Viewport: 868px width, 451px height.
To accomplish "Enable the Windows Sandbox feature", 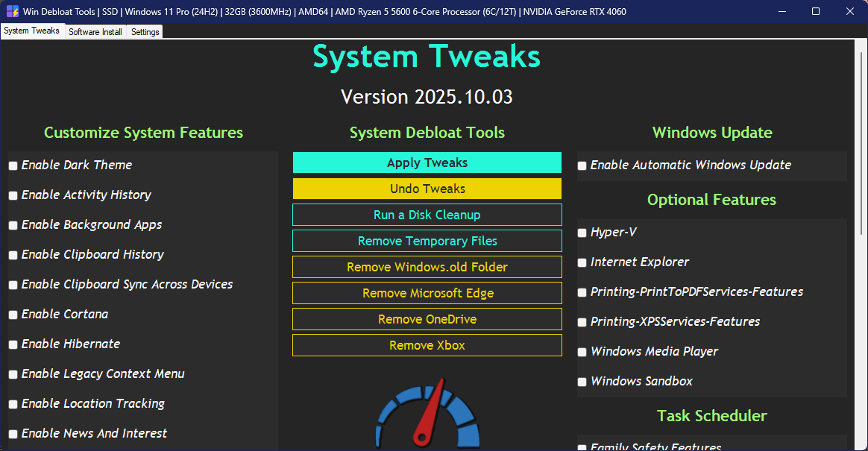I will pos(582,382).
